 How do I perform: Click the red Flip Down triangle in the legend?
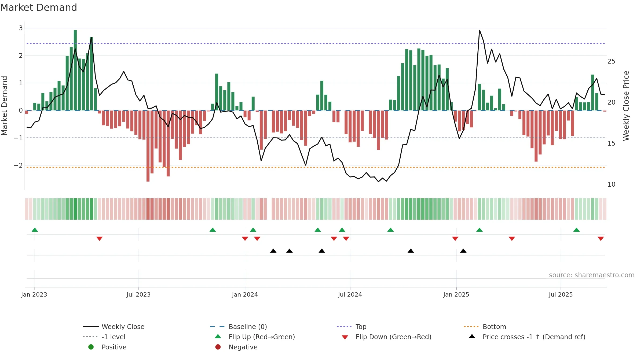(345, 337)
